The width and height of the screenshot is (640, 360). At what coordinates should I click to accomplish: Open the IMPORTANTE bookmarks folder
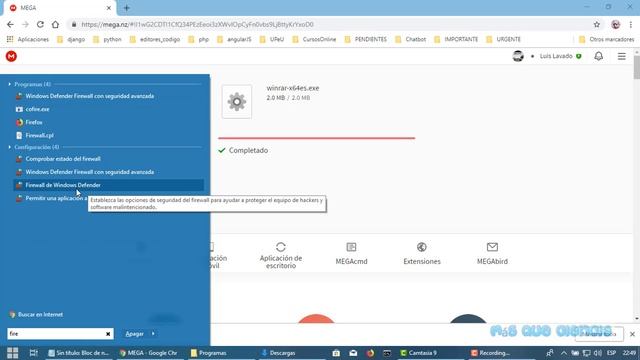(456, 39)
